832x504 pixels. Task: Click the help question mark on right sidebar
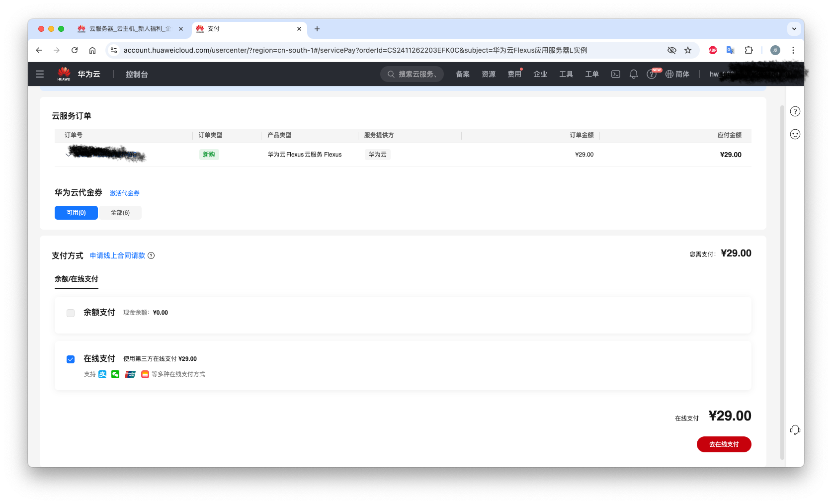pyautogui.click(x=795, y=111)
